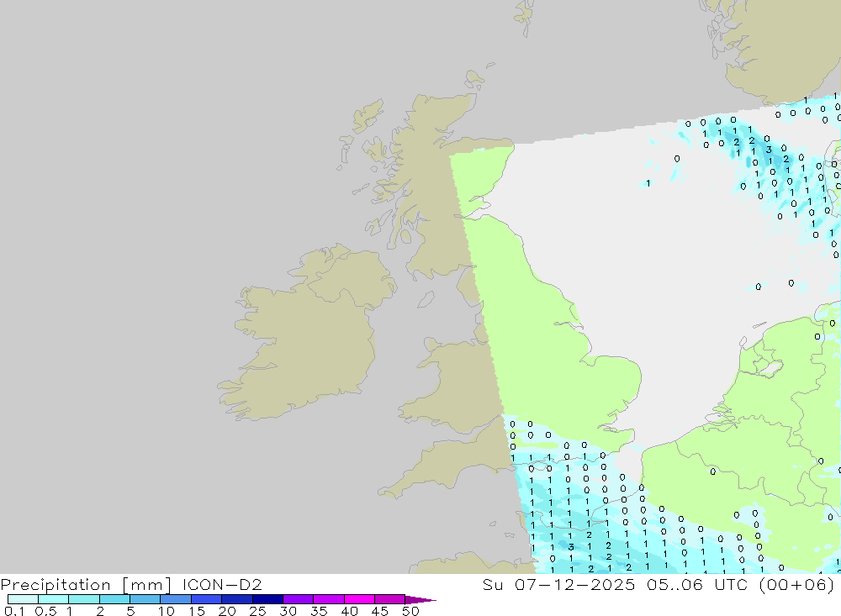Click the legend value '20'
Viewport: 841px width, 616px height.
coord(227,611)
